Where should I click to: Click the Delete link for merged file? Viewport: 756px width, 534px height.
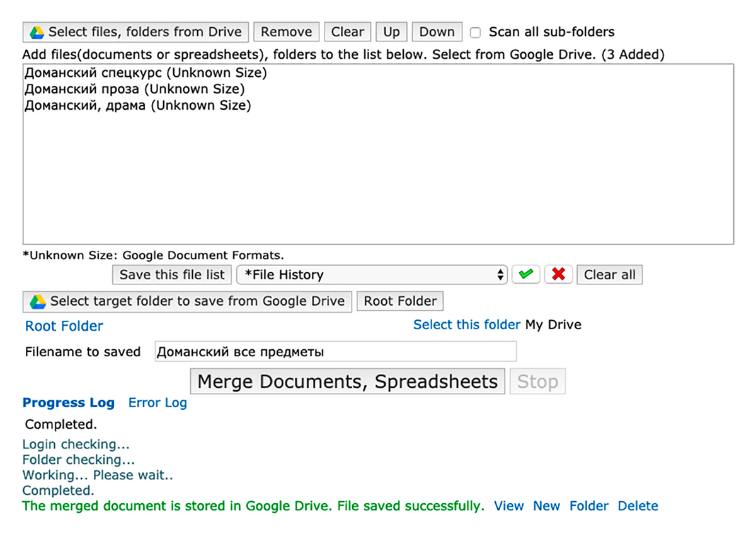(638, 506)
